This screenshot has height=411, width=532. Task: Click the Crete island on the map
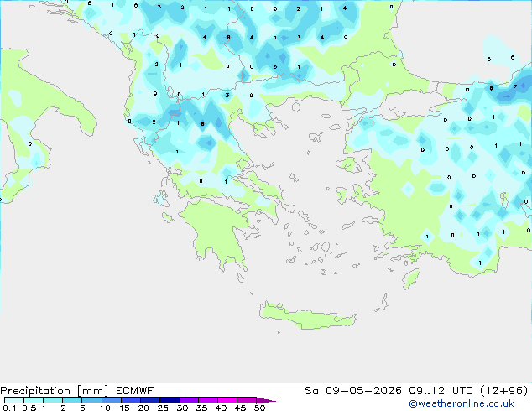[x=307, y=317]
